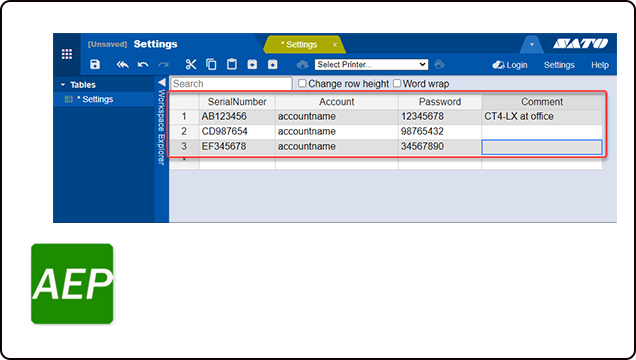This screenshot has width=636, height=360.
Task: Click the insert row below icon
Action: [x=252, y=64]
